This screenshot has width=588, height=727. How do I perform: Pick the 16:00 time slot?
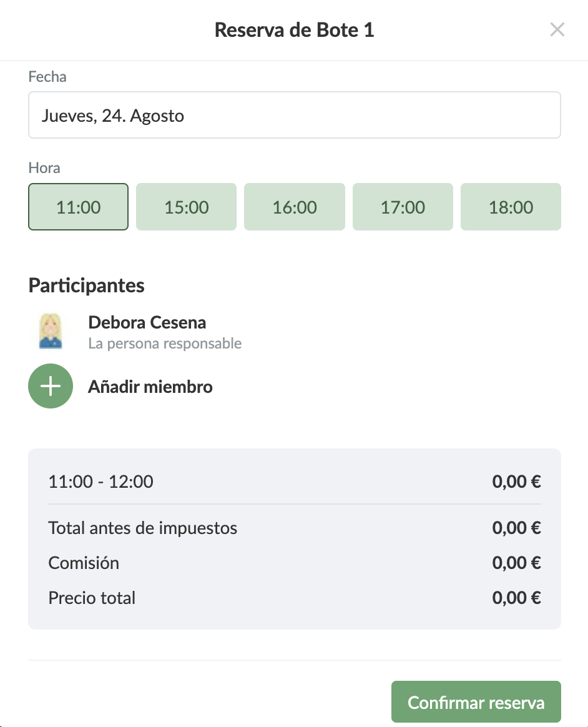(294, 207)
